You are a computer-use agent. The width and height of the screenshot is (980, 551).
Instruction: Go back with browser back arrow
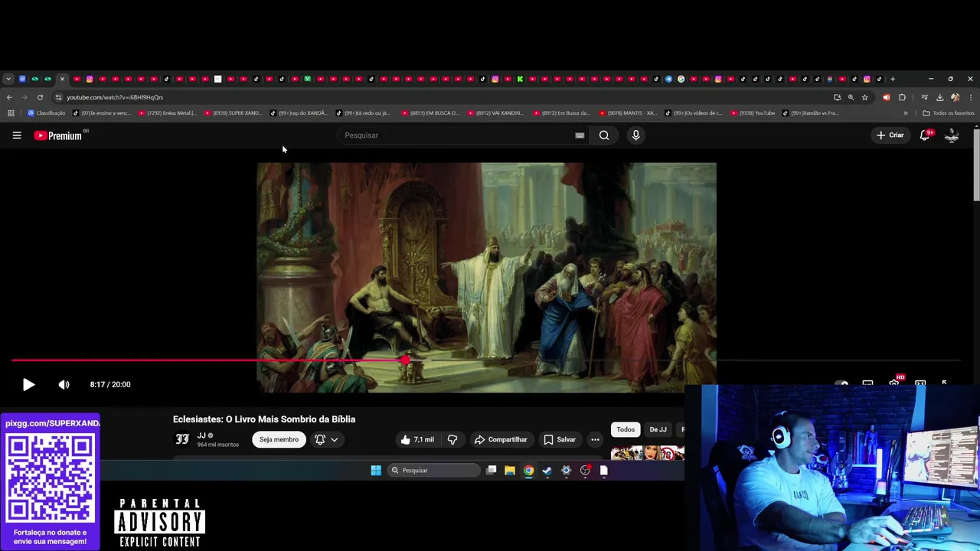tap(9, 97)
